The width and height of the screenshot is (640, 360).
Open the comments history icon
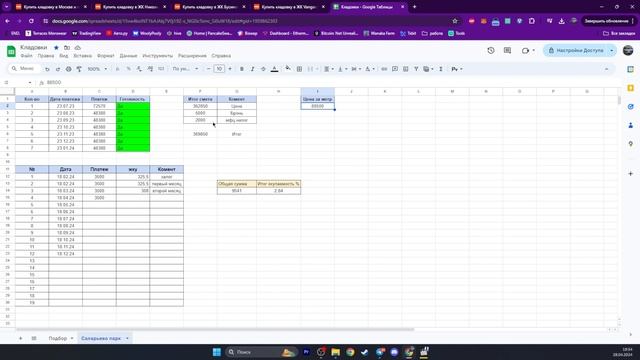tap(507, 50)
